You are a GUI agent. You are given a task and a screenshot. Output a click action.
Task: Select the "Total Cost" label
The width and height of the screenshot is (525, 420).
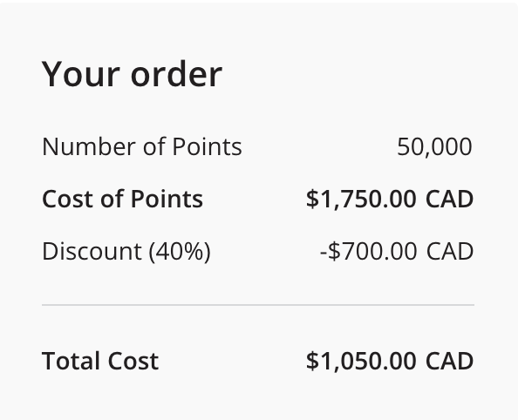click(x=100, y=361)
